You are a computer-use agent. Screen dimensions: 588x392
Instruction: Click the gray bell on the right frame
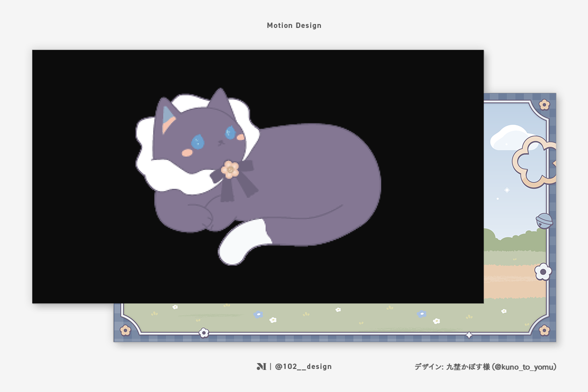[544, 220]
